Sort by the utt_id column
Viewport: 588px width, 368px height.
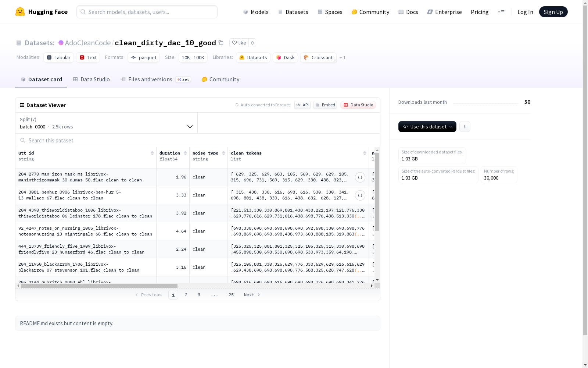pyautogui.click(x=152, y=153)
